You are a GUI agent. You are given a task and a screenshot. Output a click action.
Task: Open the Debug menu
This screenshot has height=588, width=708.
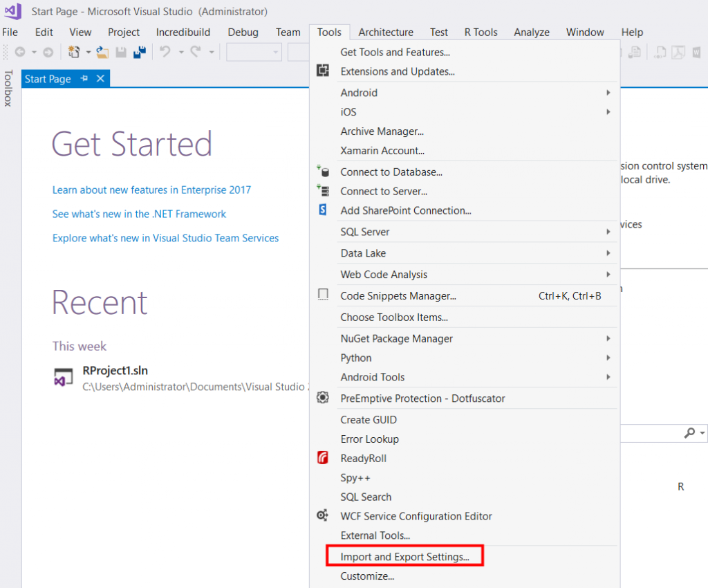point(243,32)
